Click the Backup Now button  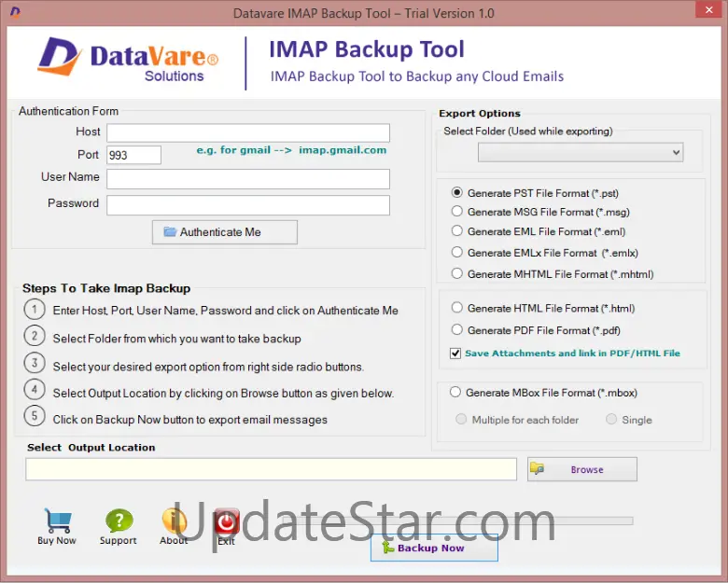(x=434, y=548)
